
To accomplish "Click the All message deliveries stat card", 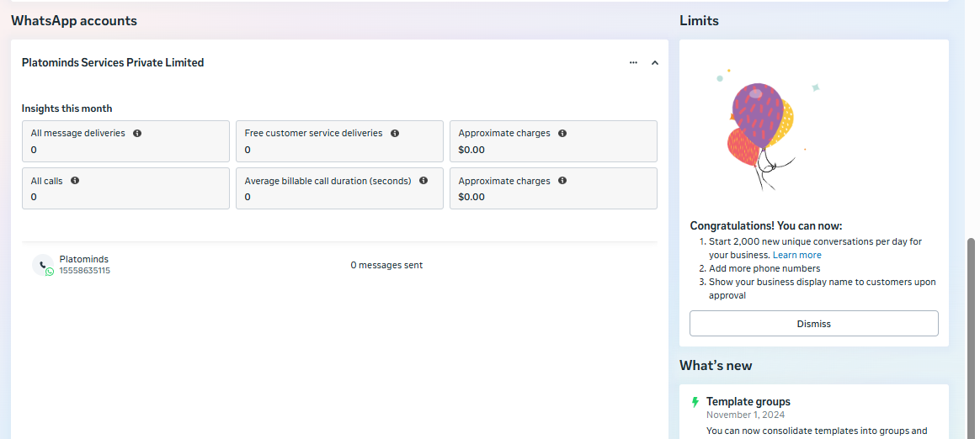I will tap(125, 141).
